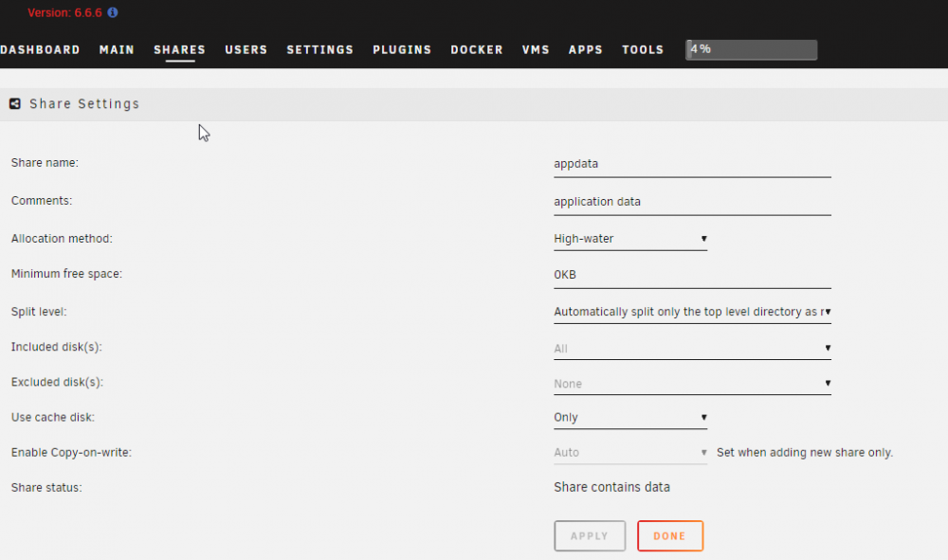Expand the Split level dropdown
The height and width of the screenshot is (560, 948).
[x=692, y=312]
